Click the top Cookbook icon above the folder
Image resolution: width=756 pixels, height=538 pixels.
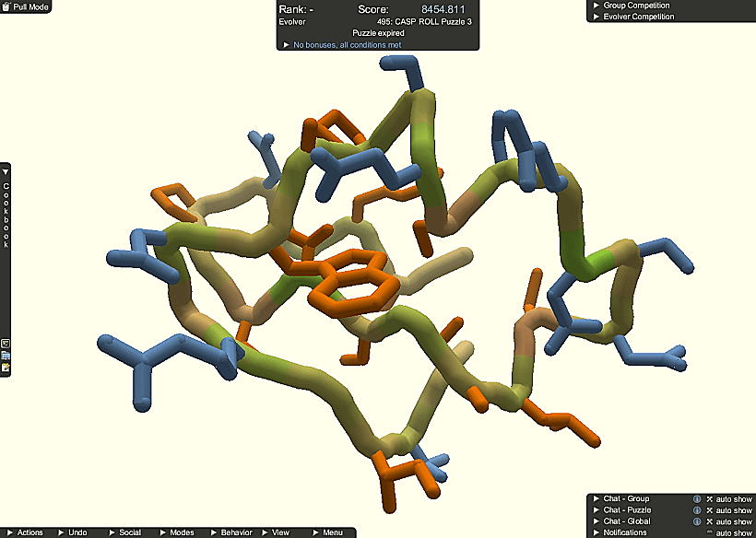click(6, 344)
